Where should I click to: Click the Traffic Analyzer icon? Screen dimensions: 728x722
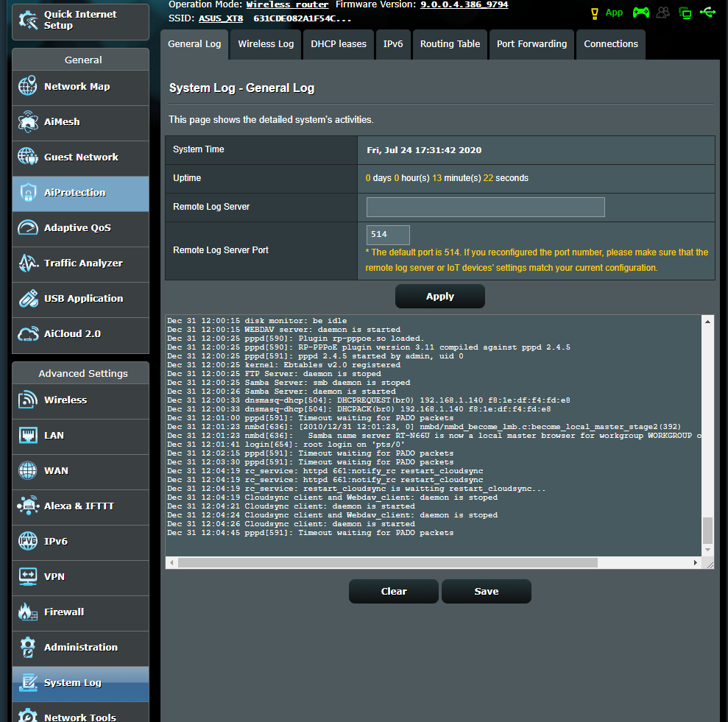[28, 263]
